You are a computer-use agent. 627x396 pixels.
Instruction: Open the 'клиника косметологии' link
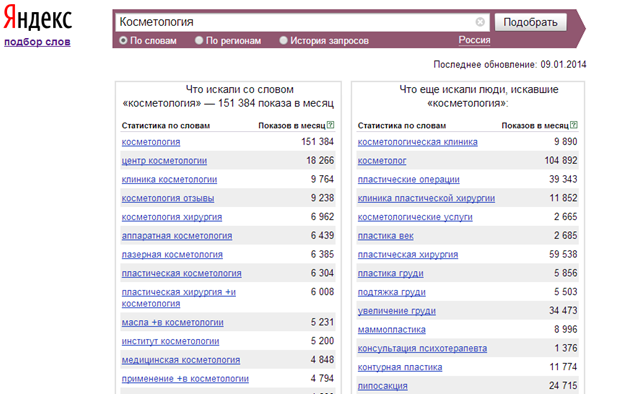point(169,180)
